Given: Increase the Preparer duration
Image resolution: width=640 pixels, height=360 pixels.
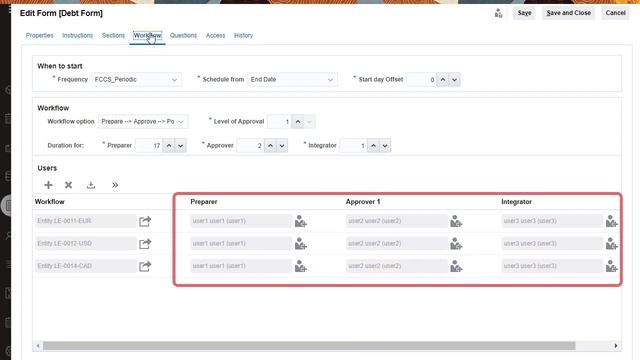Looking at the screenshot, I should tap(169, 146).
